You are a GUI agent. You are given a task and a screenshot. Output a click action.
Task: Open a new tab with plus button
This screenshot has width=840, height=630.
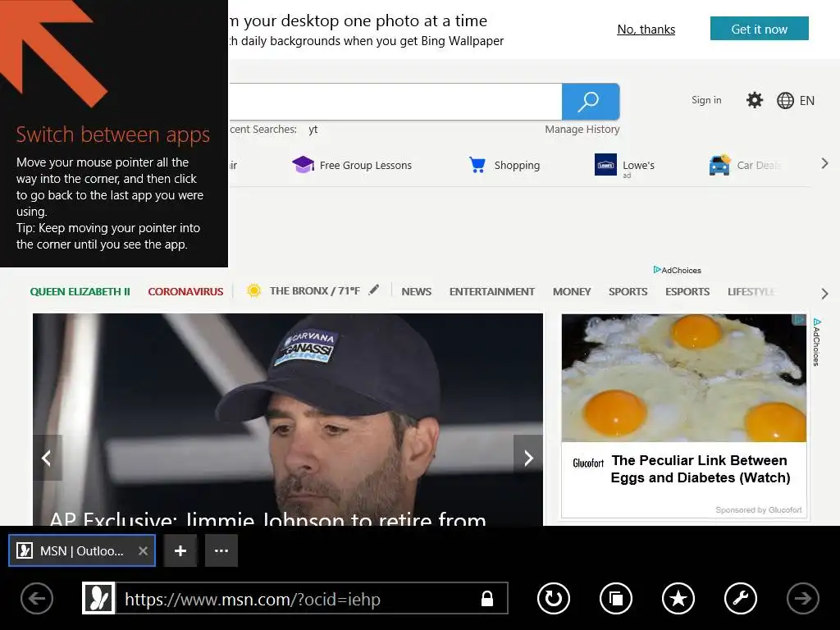pyautogui.click(x=180, y=550)
